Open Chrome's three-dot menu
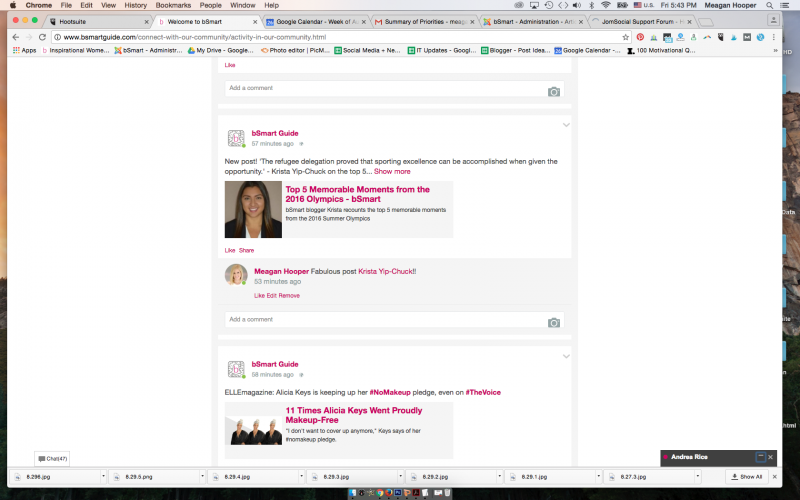This screenshot has width=800, height=500. 773,37
